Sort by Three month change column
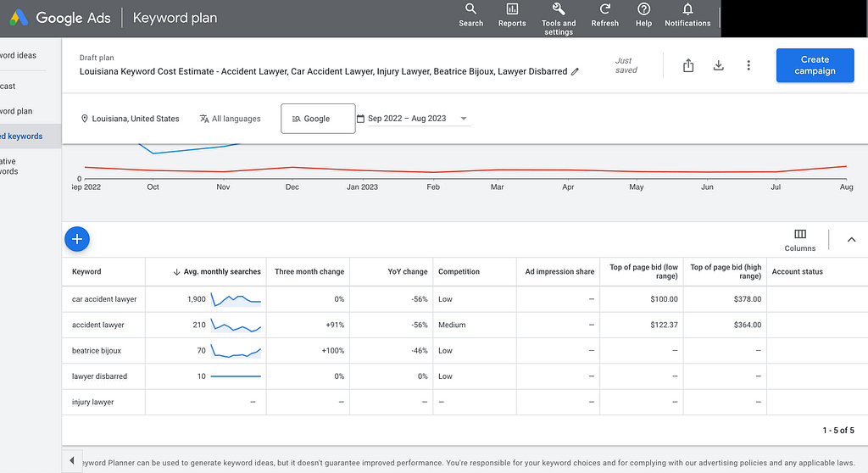This screenshot has width=868, height=473. click(x=309, y=271)
